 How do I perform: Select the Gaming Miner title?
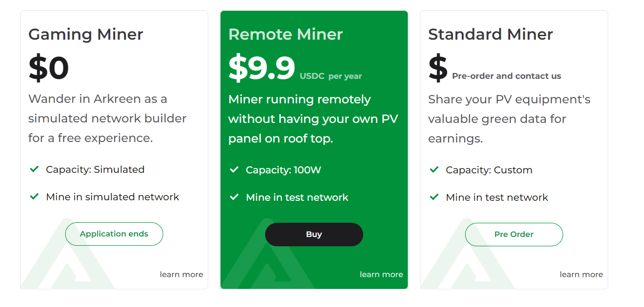pyautogui.click(x=86, y=35)
